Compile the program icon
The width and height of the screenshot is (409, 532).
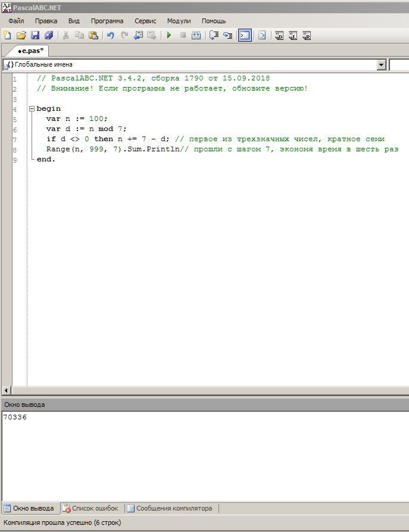(x=196, y=35)
